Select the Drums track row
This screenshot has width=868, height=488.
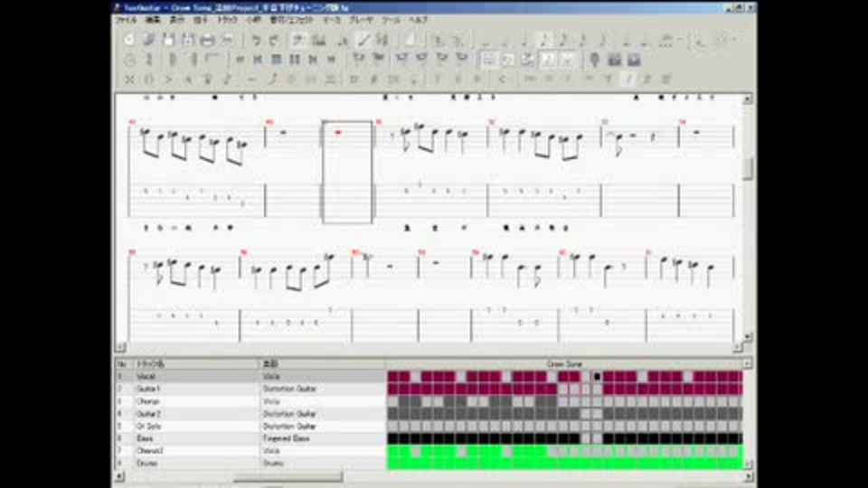tap(250, 464)
